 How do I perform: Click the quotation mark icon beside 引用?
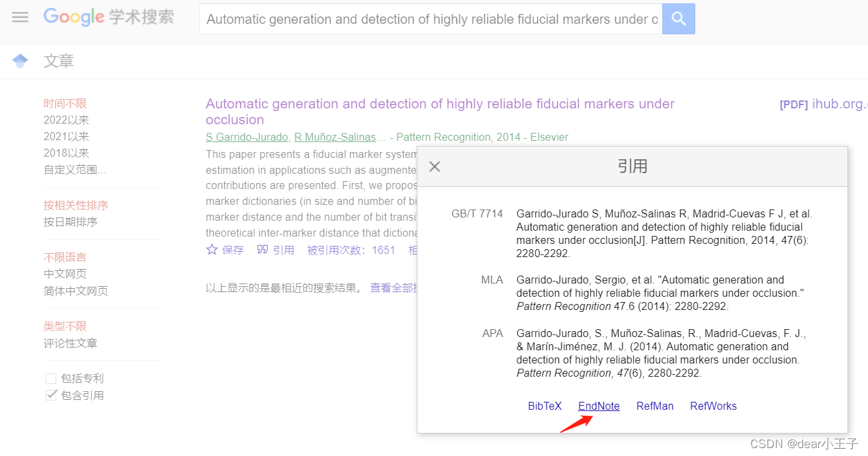click(263, 250)
